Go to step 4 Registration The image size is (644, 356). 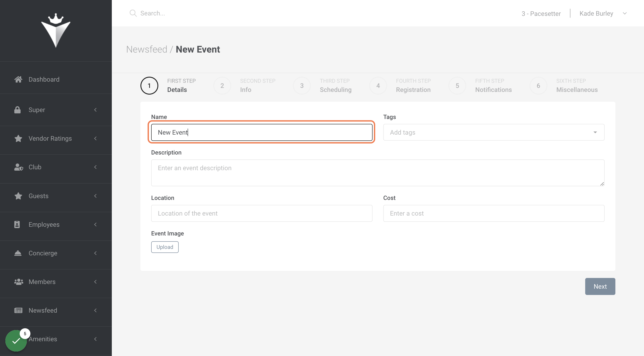tap(400, 85)
